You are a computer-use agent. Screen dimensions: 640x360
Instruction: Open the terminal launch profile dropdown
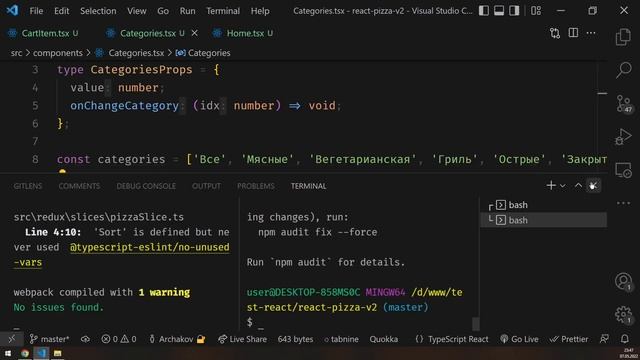click(562, 186)
